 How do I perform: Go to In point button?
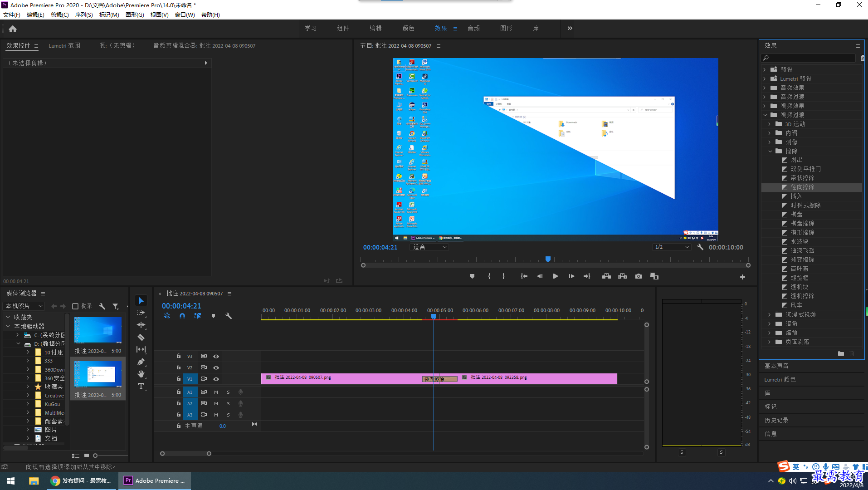524,276
